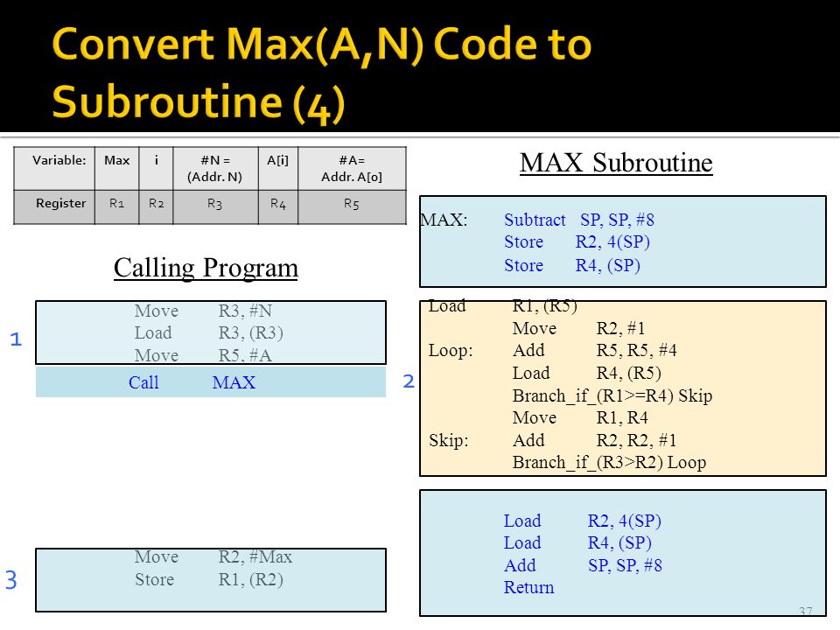Click the line 'Store R4, (SP)'
Image resolution: width=840 pixels, height=630 pixels.
572,265
